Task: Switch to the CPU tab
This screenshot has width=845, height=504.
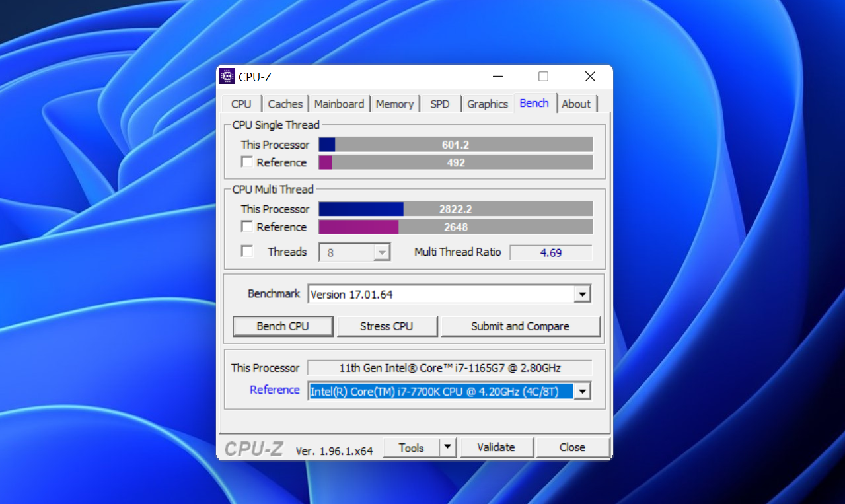Action: [241, 104]
